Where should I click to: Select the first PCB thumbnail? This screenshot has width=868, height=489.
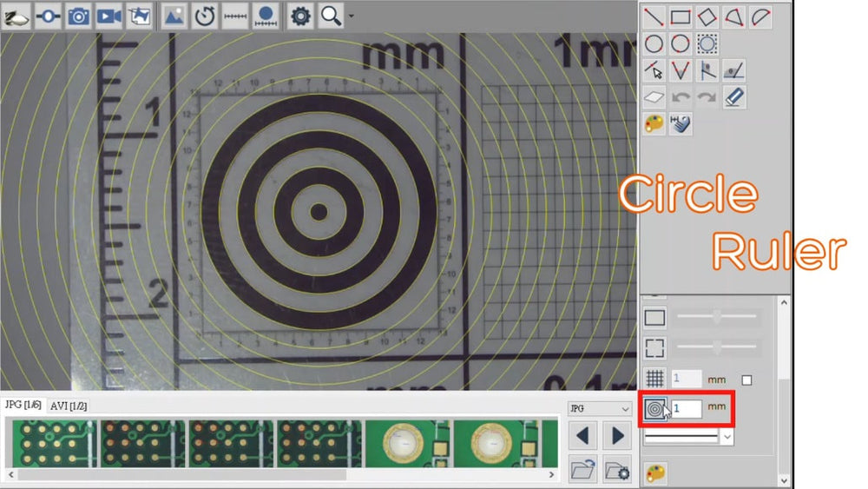[x=54, y=443]
